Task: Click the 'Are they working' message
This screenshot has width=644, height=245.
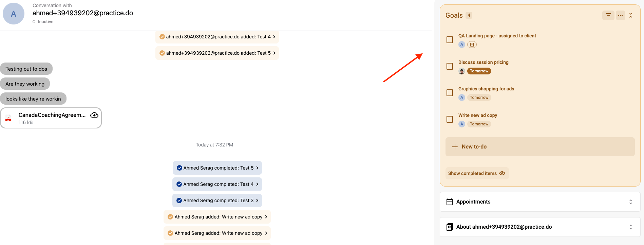Action: pos(25,84)
